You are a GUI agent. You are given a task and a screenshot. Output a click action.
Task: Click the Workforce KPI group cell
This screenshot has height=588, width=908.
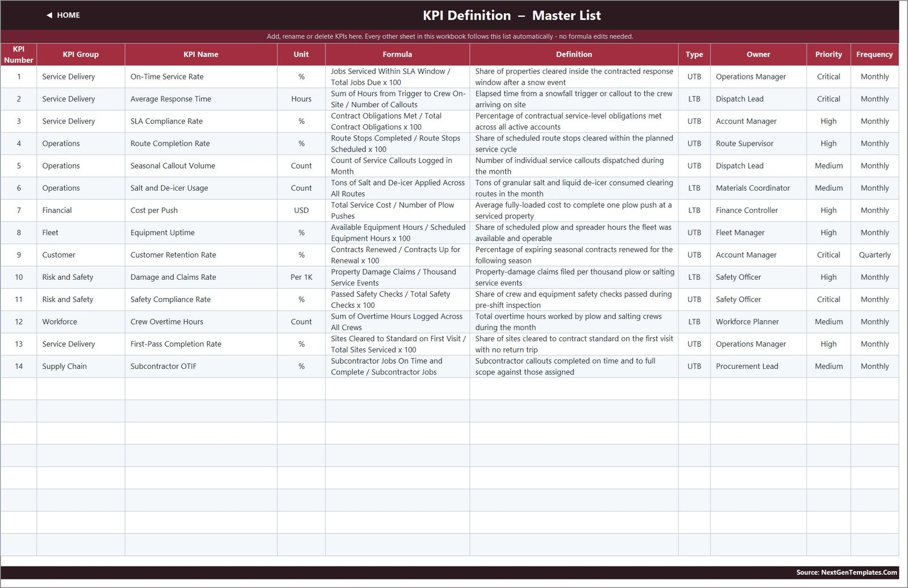coord(81,322)
